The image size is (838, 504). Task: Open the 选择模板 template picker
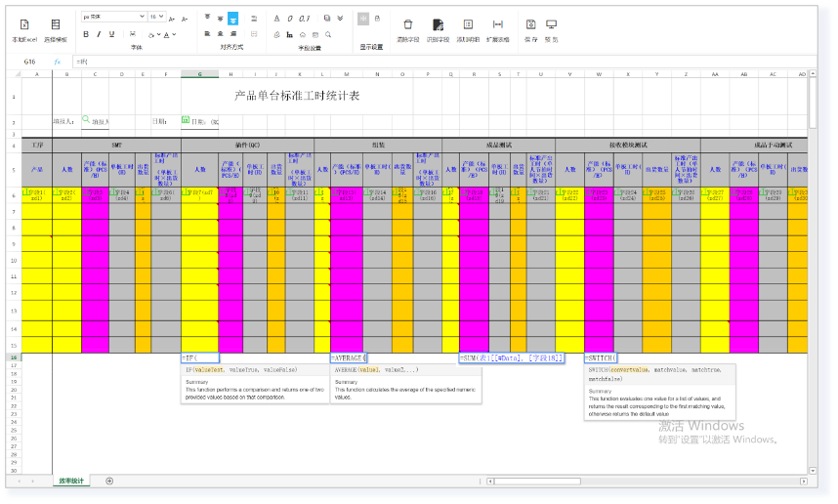[x=56, y=26]
